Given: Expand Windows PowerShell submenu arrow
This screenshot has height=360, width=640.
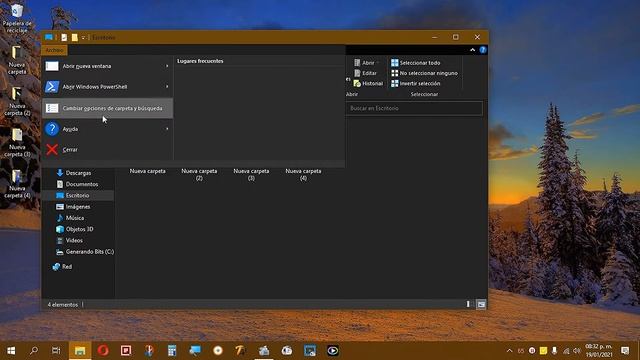Looking at the screenshot, I should pyautogui.click(x=167, y=87).
